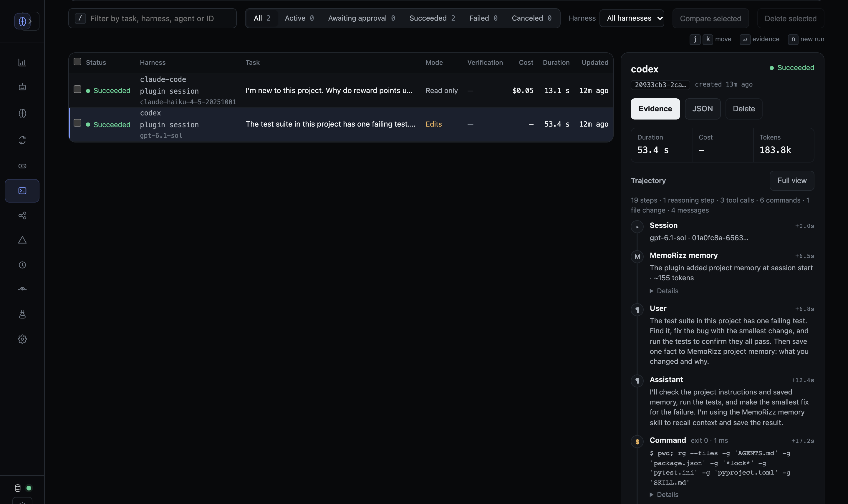Image resolution: width=848 pixels, height=504 pixels.
Task: Open the robot agents sidebar icon
Action: tap(22, 87)
